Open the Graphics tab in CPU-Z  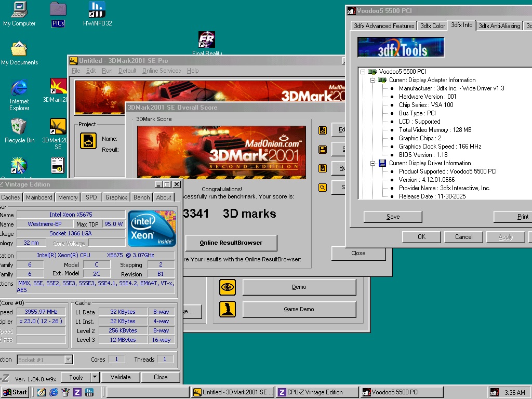[x=116, y=197]
